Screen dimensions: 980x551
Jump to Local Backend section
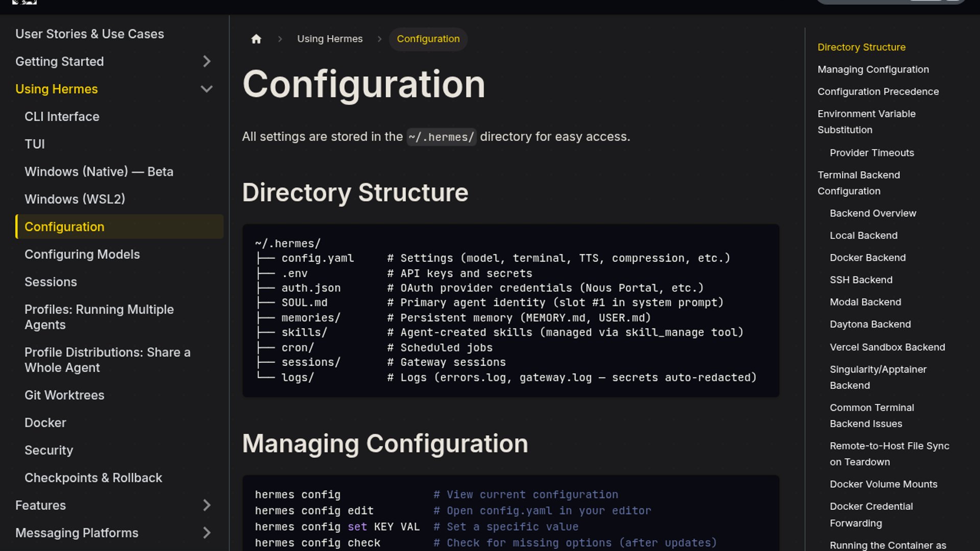[864, 235]
